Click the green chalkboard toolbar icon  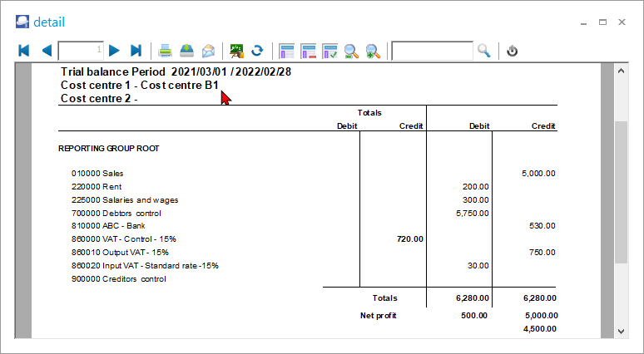(237, 51)
